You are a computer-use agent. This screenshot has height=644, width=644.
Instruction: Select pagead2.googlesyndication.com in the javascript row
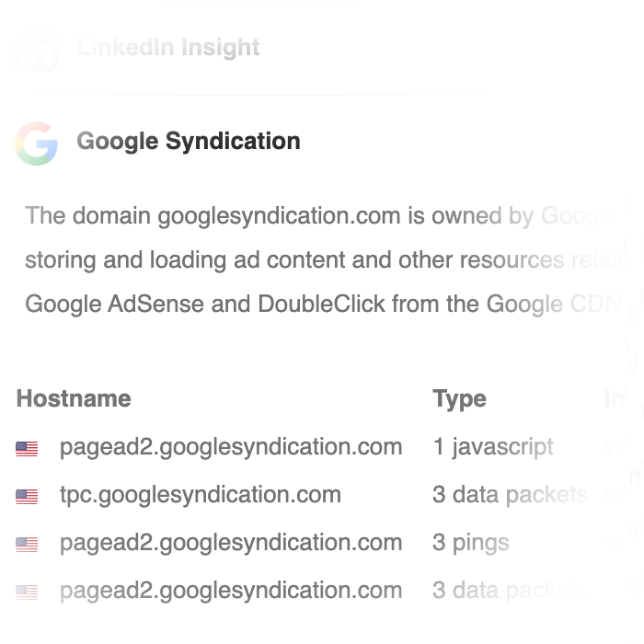(231, 447)
